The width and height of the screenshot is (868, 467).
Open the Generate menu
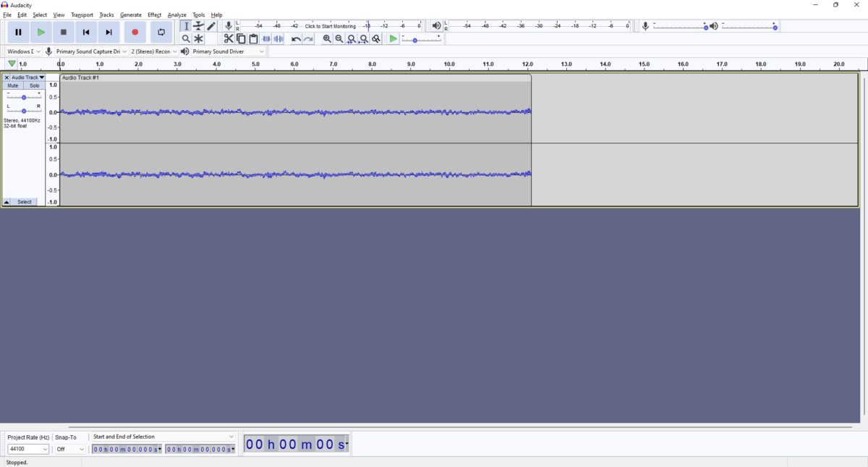[x=130, y=14]
